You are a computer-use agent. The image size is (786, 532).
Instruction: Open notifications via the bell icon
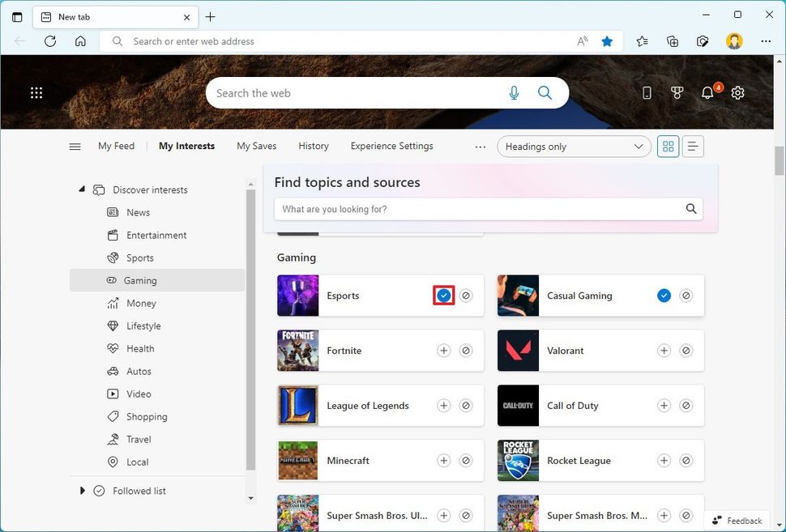coord(707,92)
